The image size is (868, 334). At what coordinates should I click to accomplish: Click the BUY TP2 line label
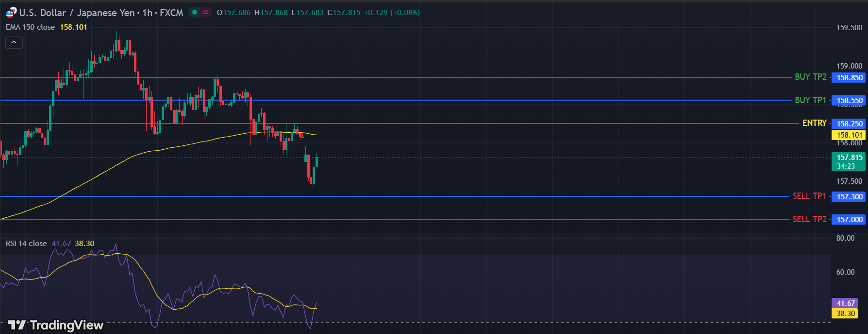(810, 77)
